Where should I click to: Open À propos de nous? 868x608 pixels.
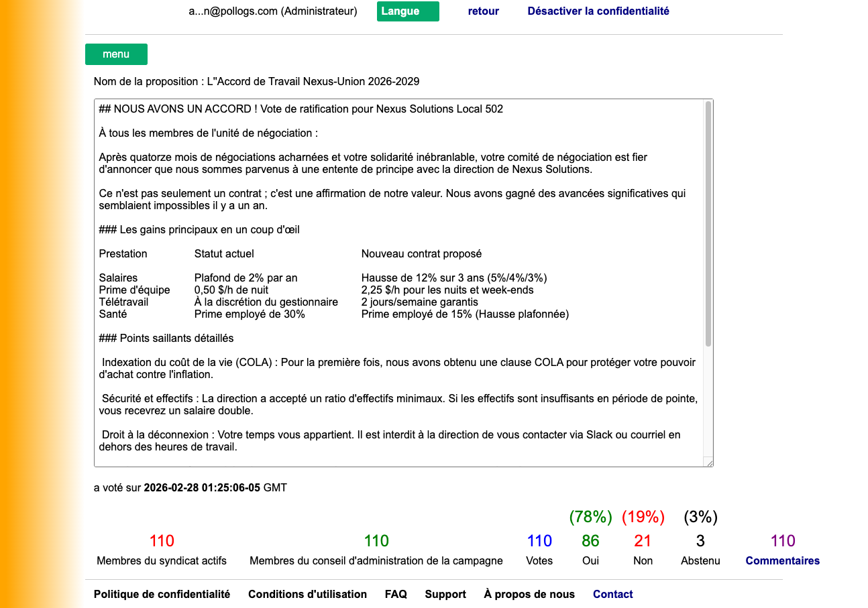click(528, 594)
